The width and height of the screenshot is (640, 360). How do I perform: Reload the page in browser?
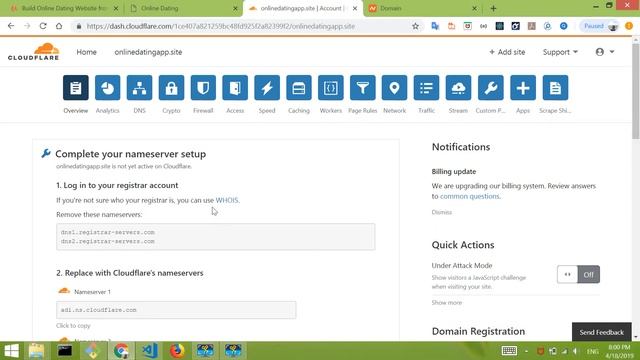43,26
